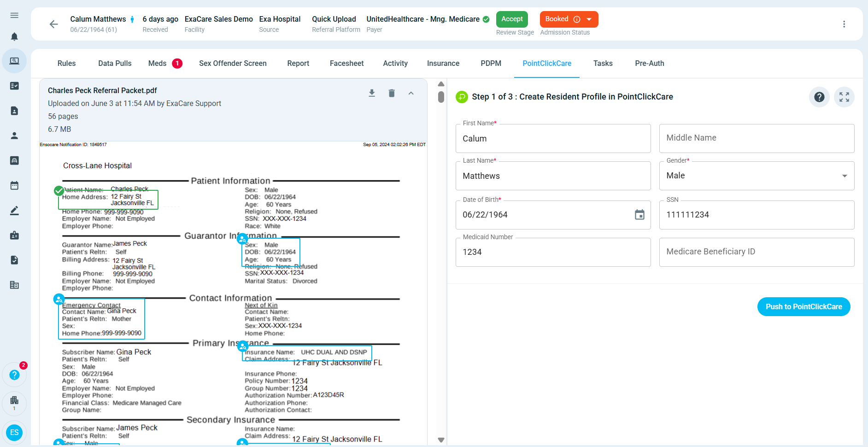Screen dimensions: 868x447
Task: Open the ES user avatar
Action: [14, 432]
